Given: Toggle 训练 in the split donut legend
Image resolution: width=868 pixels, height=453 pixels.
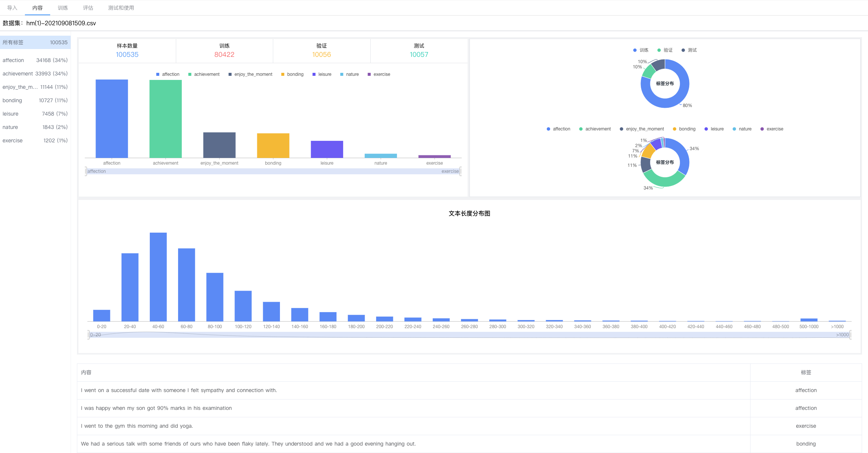Looking at the screenshot, I should click(640, 50).
